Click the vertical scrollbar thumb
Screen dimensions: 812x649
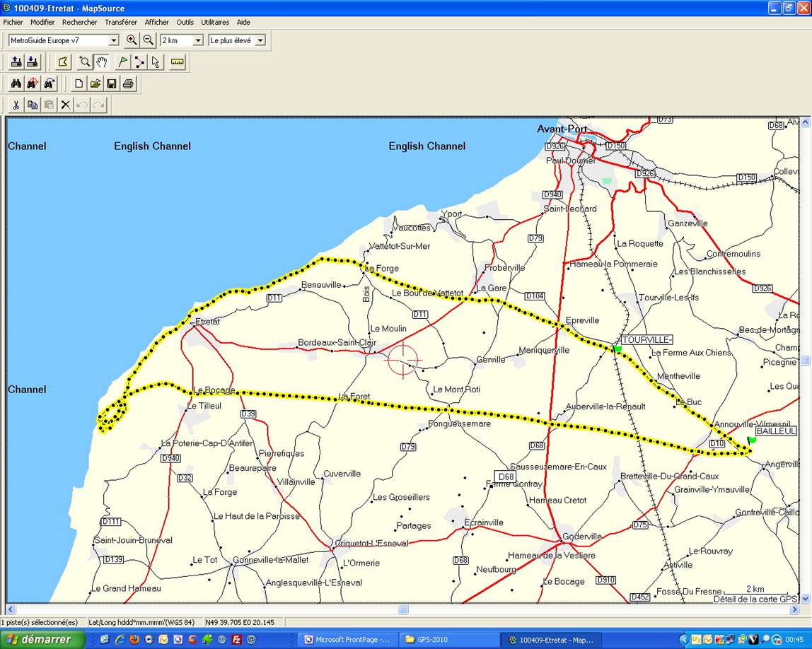805,361
